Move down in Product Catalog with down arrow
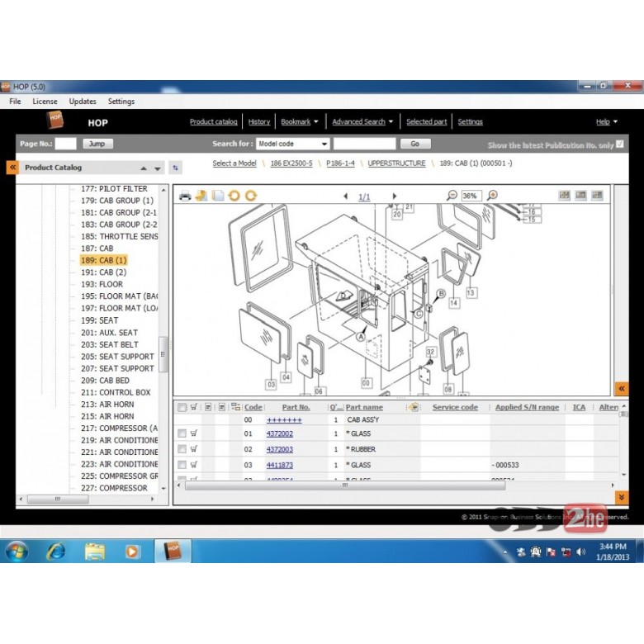Image resolution: width=644 pixels, height=644 pixels. 158,168
